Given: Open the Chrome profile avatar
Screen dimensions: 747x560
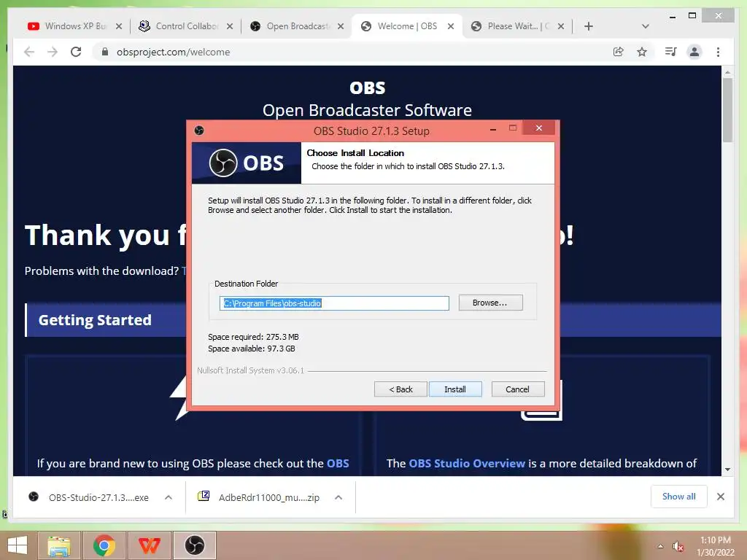Looking at the screenshot, I should click(694, 52).
